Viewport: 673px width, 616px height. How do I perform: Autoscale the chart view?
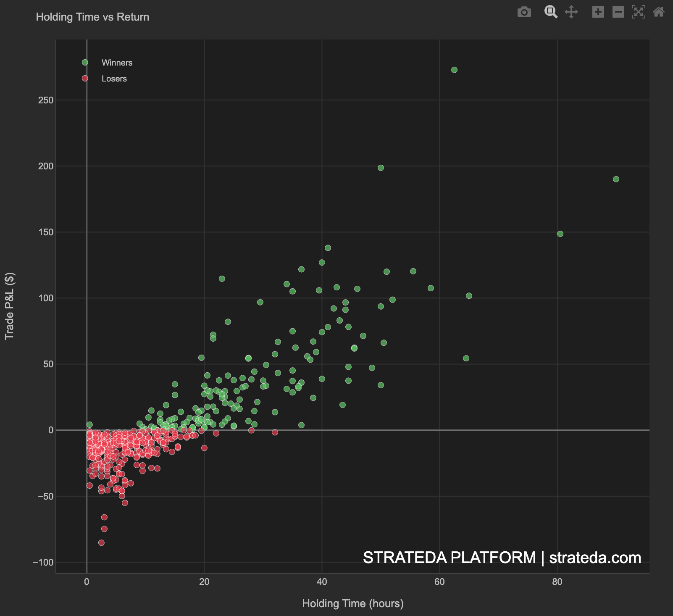pyautogui.click(x=638, y=12)
